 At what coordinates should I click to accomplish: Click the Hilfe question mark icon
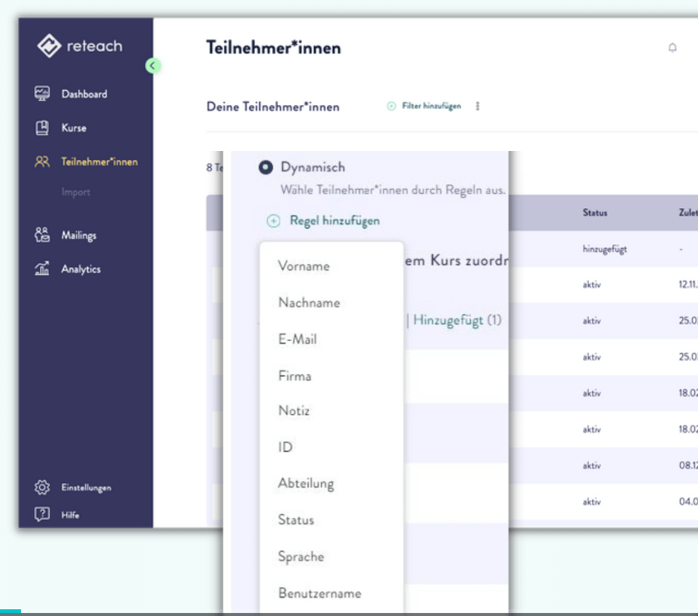[x=42, y=515]
